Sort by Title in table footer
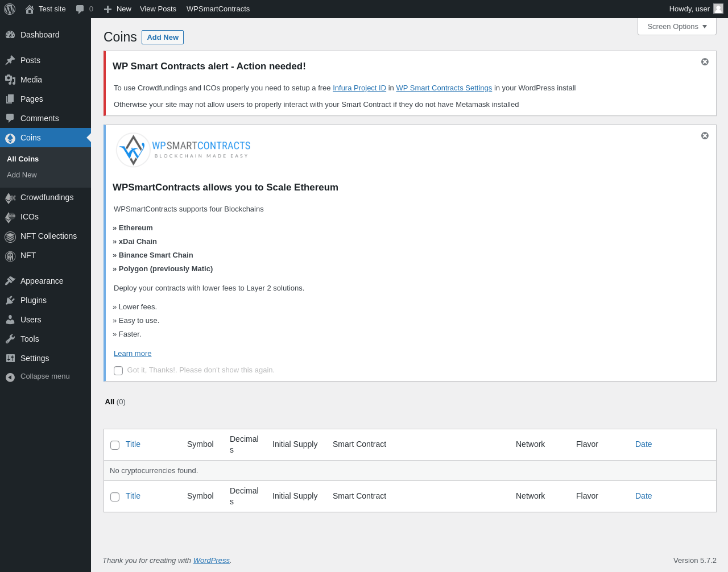 pyautogui.click(x=133, y=496)
